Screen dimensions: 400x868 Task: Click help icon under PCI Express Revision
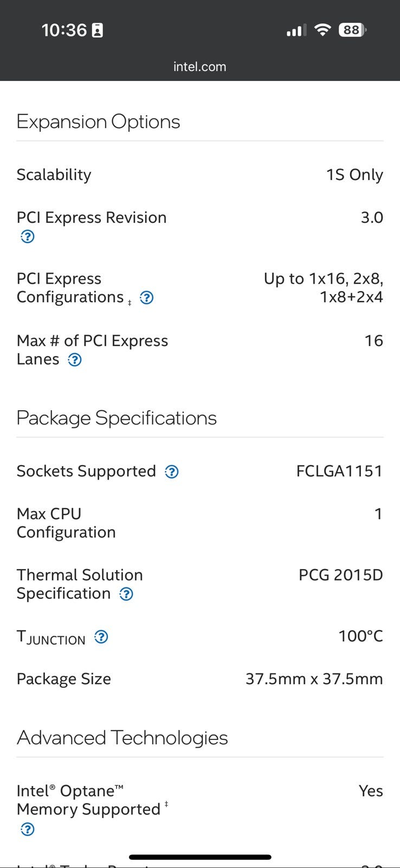(27, 237)
